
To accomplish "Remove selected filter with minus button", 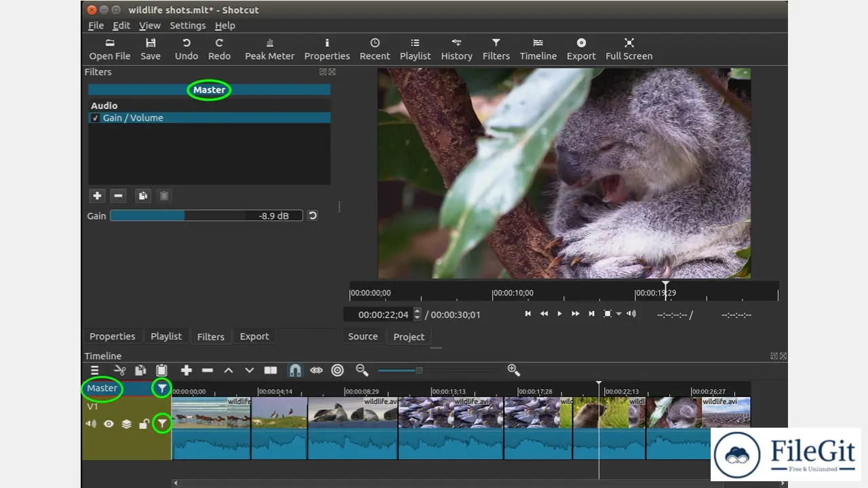I will (119, 196).
